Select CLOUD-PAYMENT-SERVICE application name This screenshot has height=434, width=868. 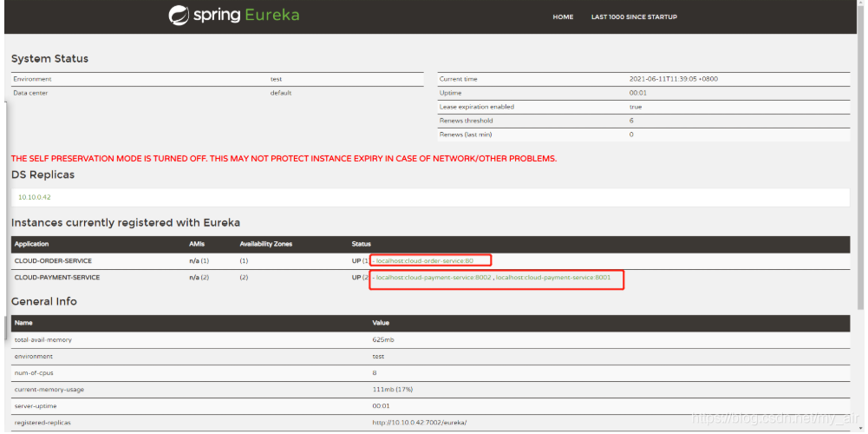[x=57, y=277]
